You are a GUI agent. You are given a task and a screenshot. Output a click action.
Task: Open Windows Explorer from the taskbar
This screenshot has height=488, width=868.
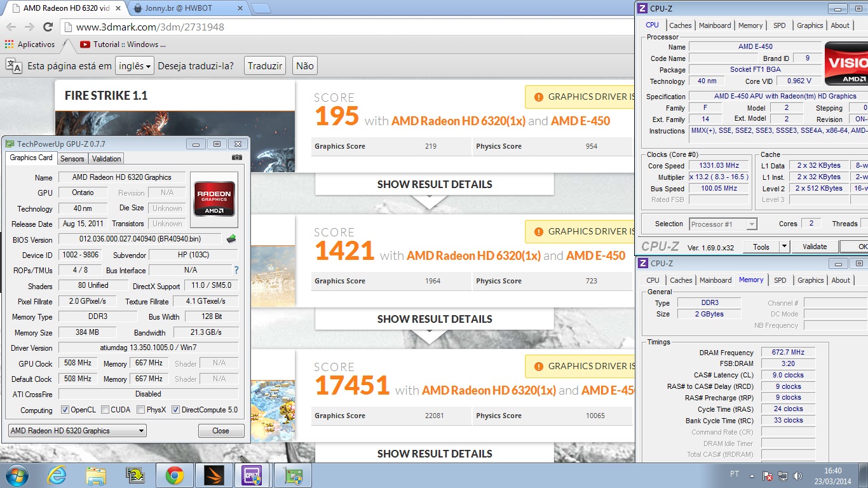[96, 475]
